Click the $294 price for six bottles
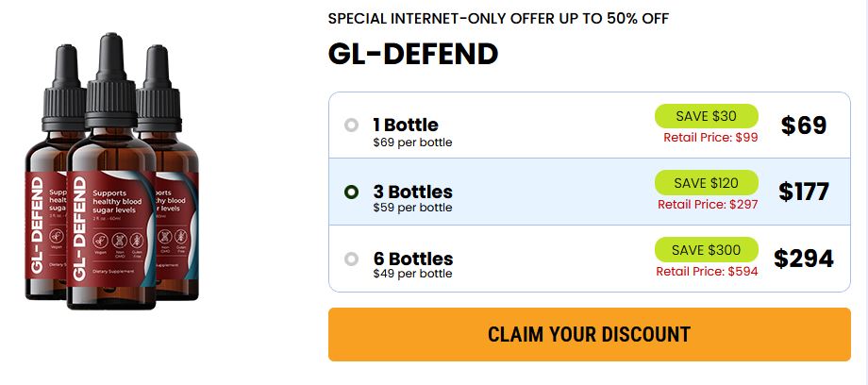Viewport: 868px width, 385px height. [804, 259]
